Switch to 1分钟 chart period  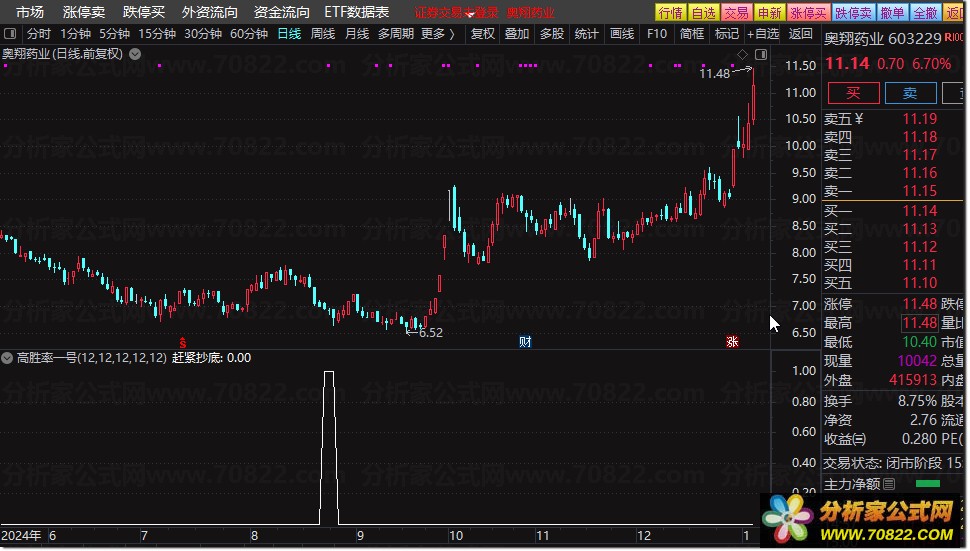[x=75, y=33]
